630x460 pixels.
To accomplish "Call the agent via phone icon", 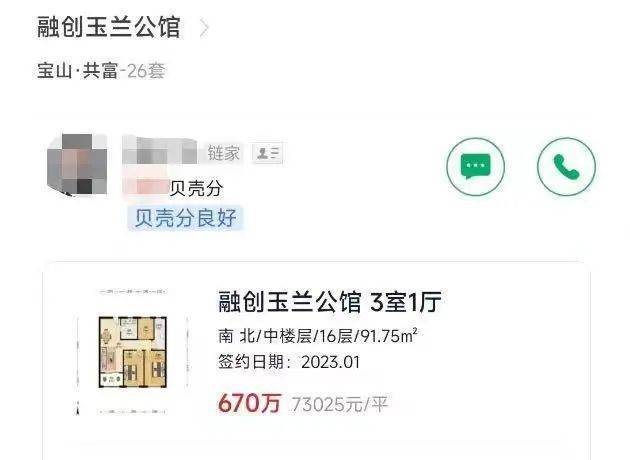I will pos(567,166).
